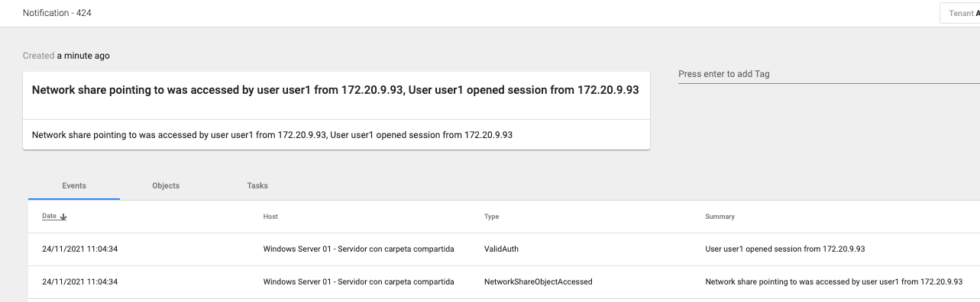Select the NetworkShareObjectAccessed event row
The image size is (980, 302).
[504, 281]
